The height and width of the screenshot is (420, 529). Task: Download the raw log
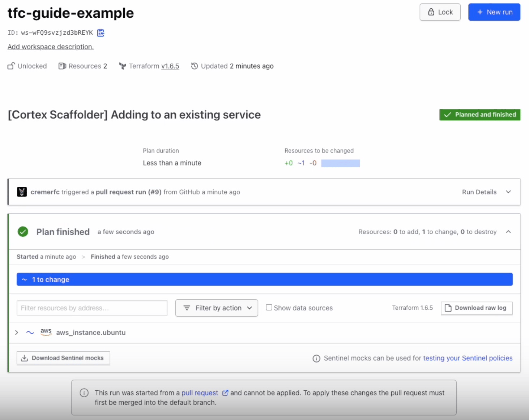point(477,308)
